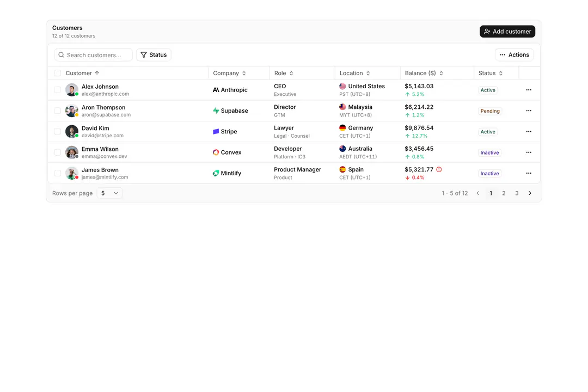Open the row menu for Emma Wilson
The height and width of the screenshot is (392, 588).
coord(528,152)
